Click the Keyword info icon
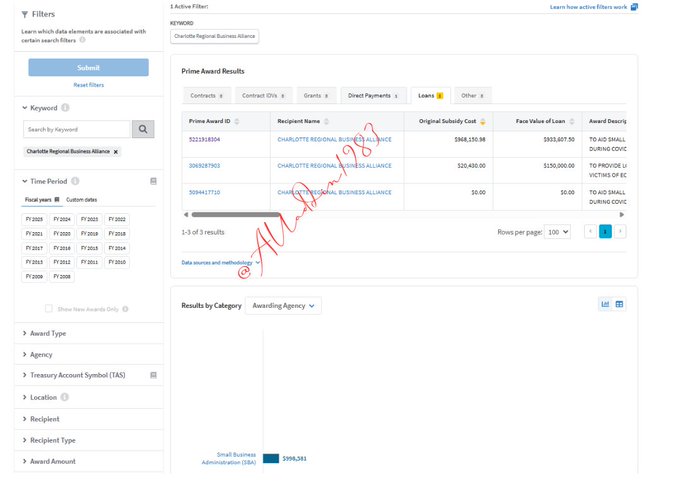680x487 pixels. (65, 107)
